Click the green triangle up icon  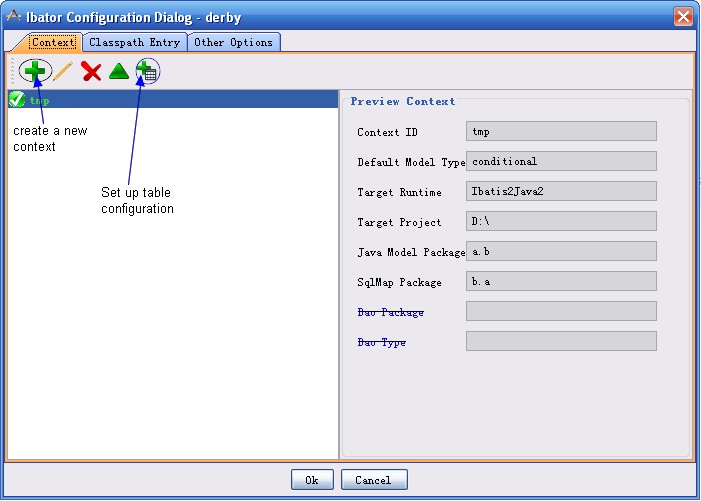[x=119, y=71]
